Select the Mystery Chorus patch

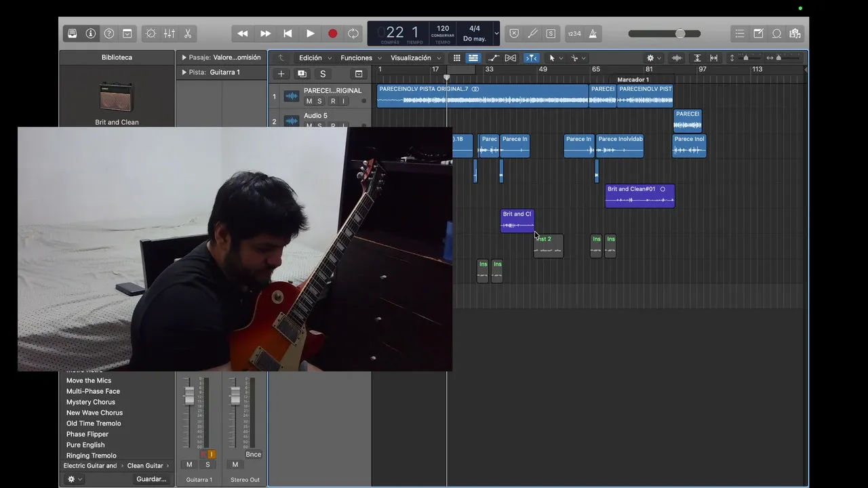click(91, 402)
